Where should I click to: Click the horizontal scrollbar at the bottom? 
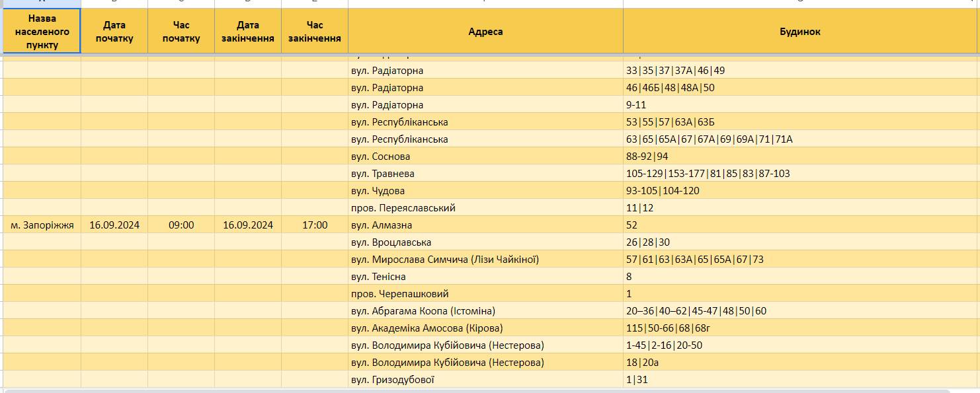pyautogui.click(x=490, y=391)
